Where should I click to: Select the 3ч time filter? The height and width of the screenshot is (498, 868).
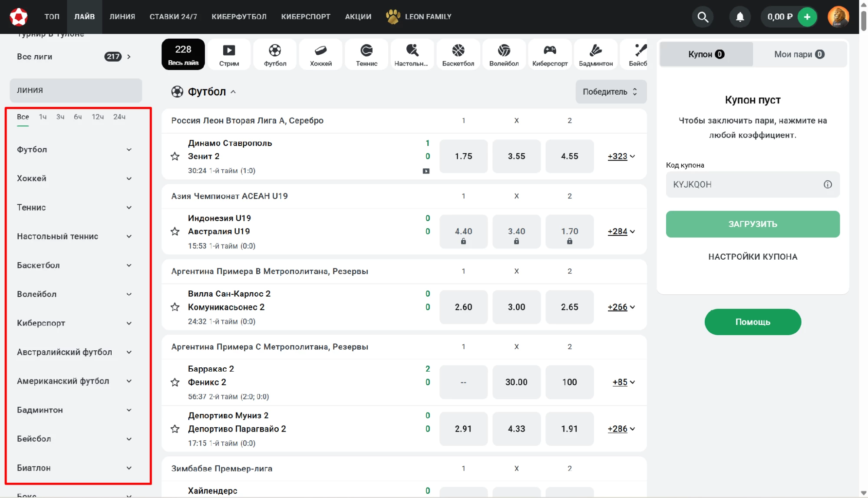click(60, 117)
